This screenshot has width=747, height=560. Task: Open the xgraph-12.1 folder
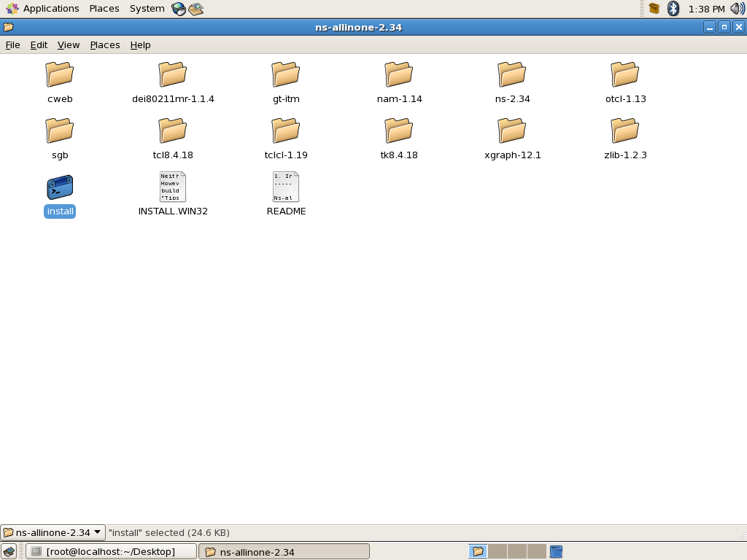pos(511,130)
